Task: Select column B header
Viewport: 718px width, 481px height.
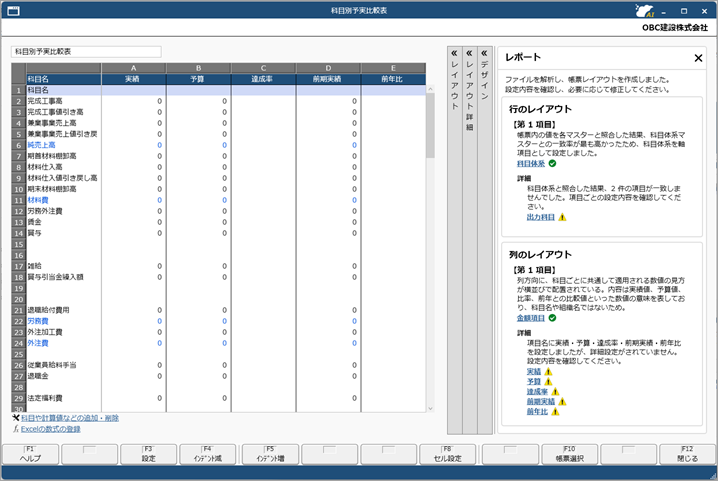Action: [x=198, y=68]
